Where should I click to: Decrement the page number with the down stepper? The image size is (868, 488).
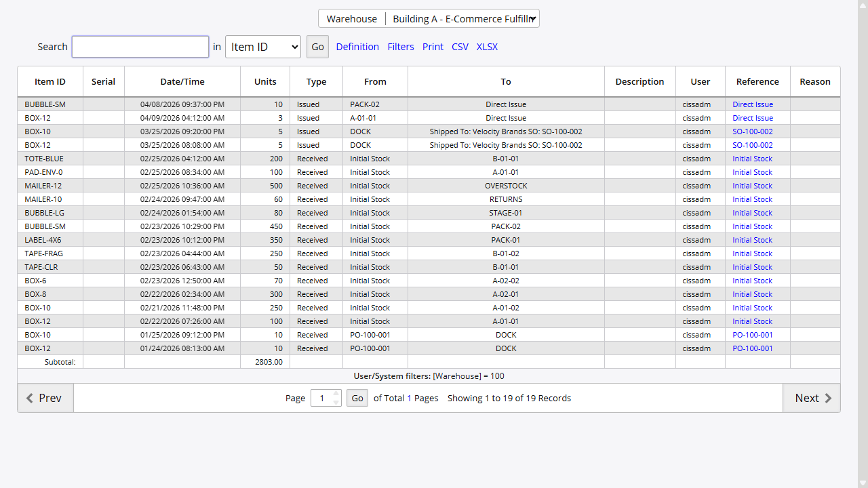[x=336, y=402]
